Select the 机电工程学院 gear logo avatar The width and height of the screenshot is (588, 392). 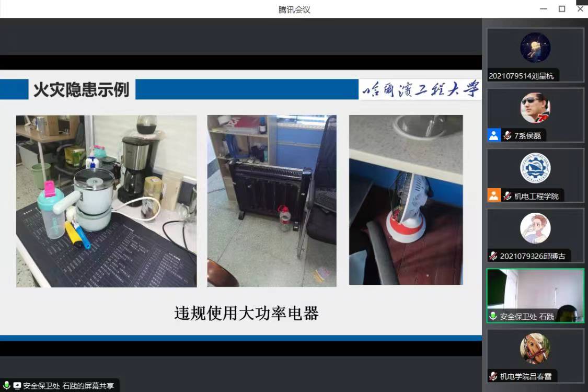coord(535,168)
